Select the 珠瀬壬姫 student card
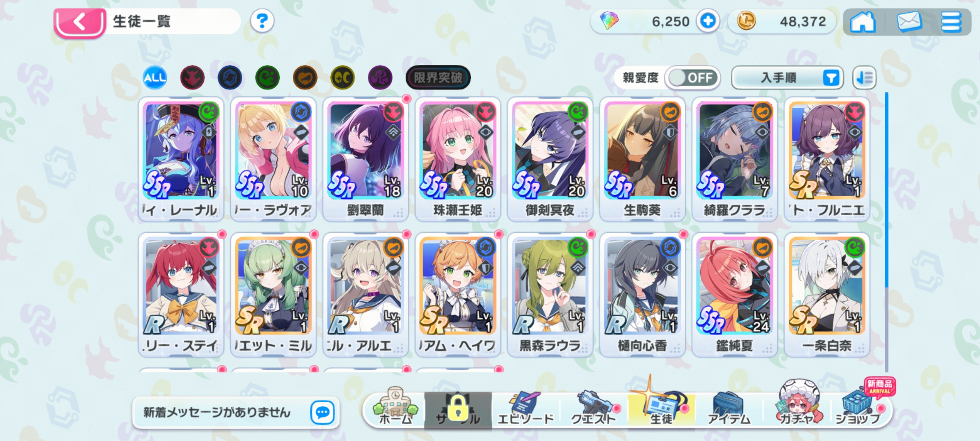 [458, 159]
